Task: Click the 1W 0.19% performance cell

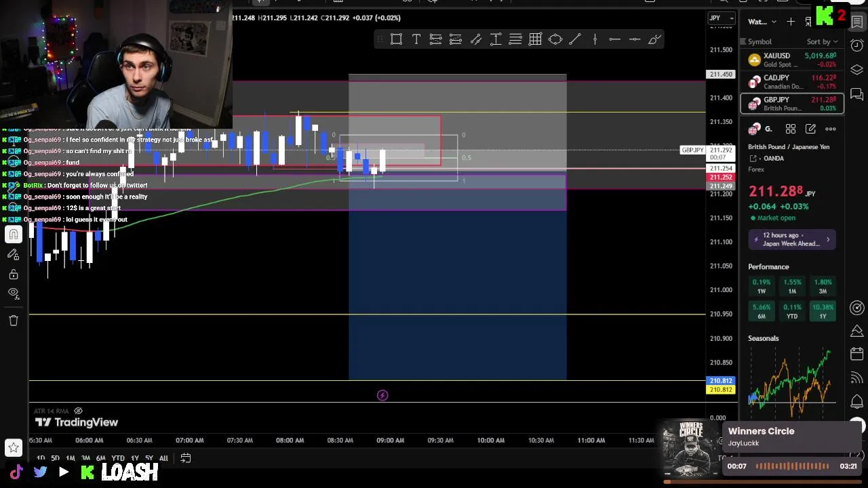Action: [x=761, y=286]
